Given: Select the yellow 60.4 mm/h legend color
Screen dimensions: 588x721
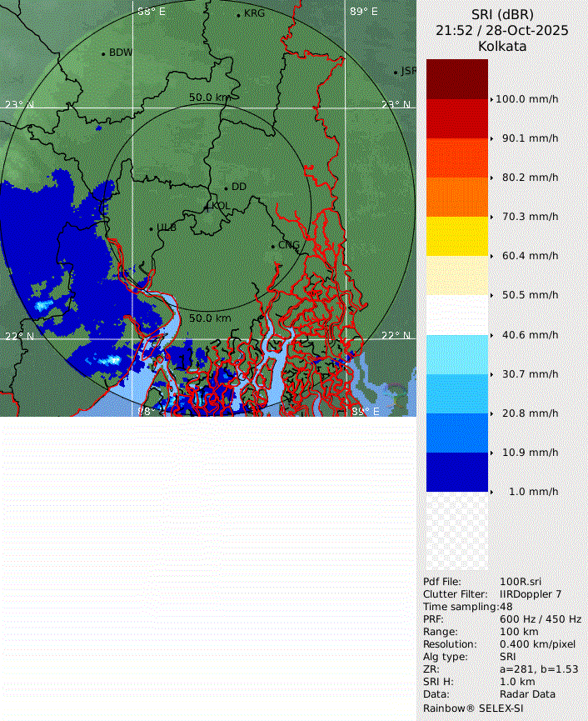Looking at the screenshot, I should [456, 236].
